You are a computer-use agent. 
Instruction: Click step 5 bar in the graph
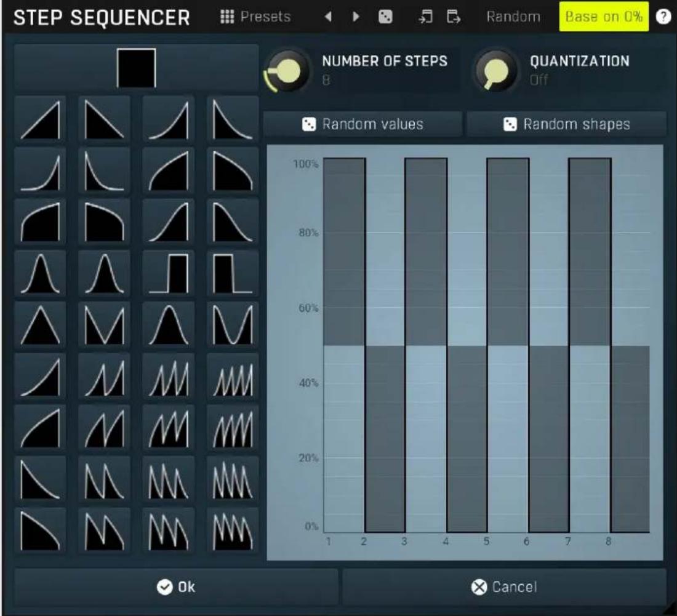coord(508,252)
